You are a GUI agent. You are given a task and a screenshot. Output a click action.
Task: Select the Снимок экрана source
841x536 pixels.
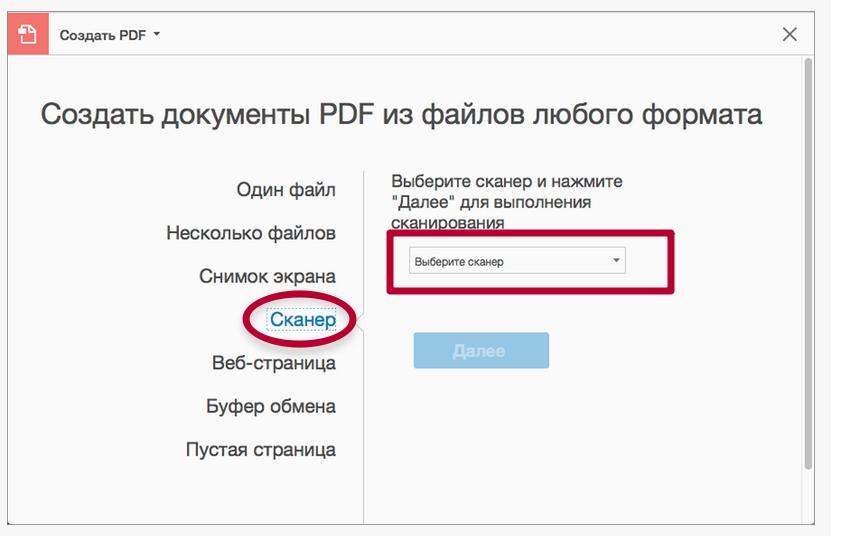(x=267, y=276)
